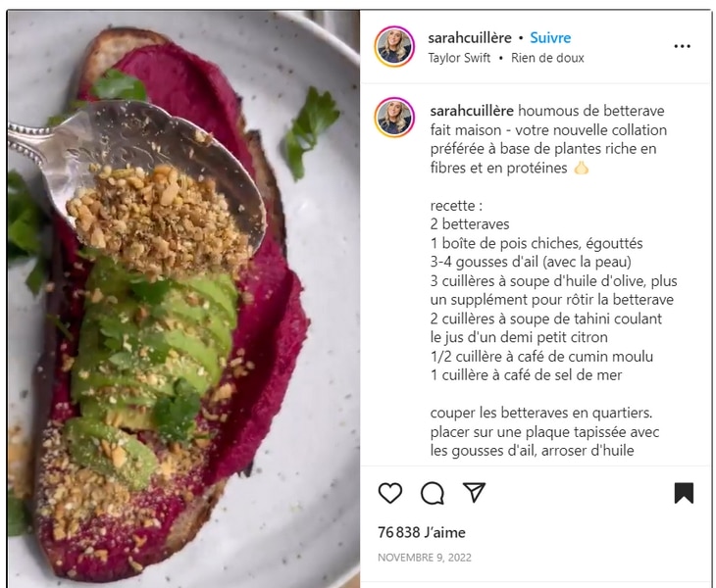Click the caption's last line about gousses d'ail
716x588 pixels.
click(532, 451)
